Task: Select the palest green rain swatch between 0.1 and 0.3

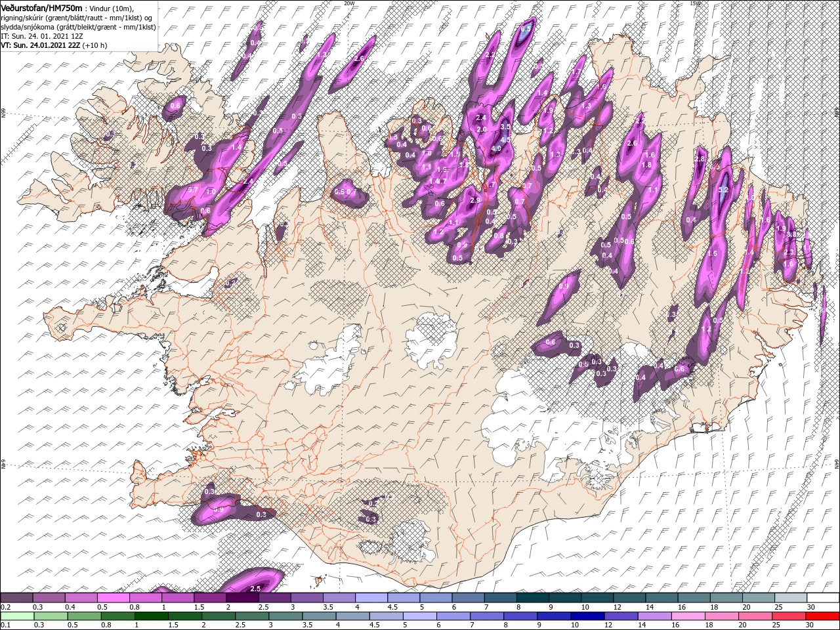Action: [16, 616]
